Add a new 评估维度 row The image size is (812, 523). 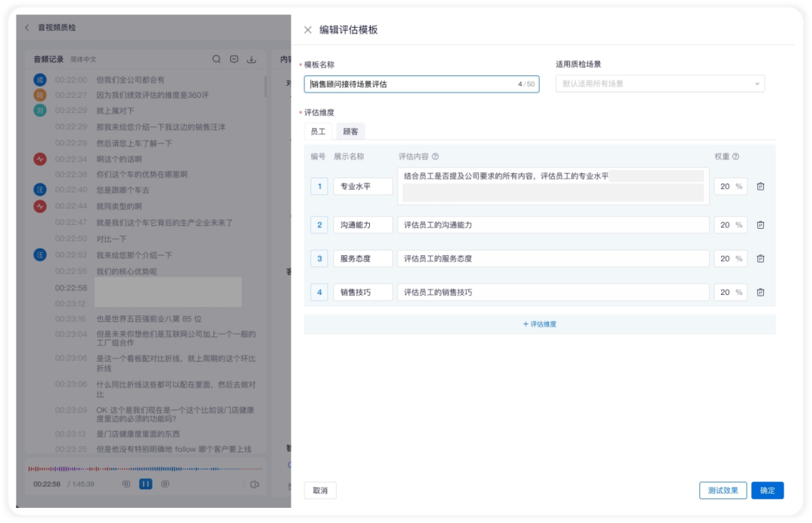pyautogui.click(x=540, y=324)
